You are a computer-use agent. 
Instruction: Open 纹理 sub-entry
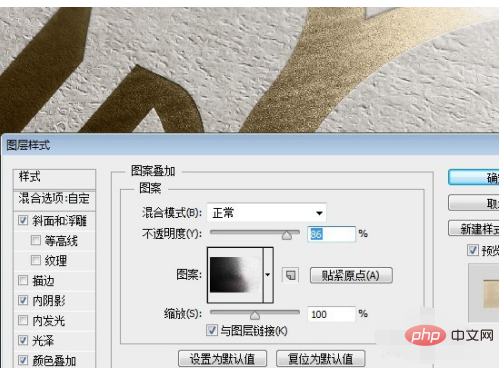coord(56,261)
